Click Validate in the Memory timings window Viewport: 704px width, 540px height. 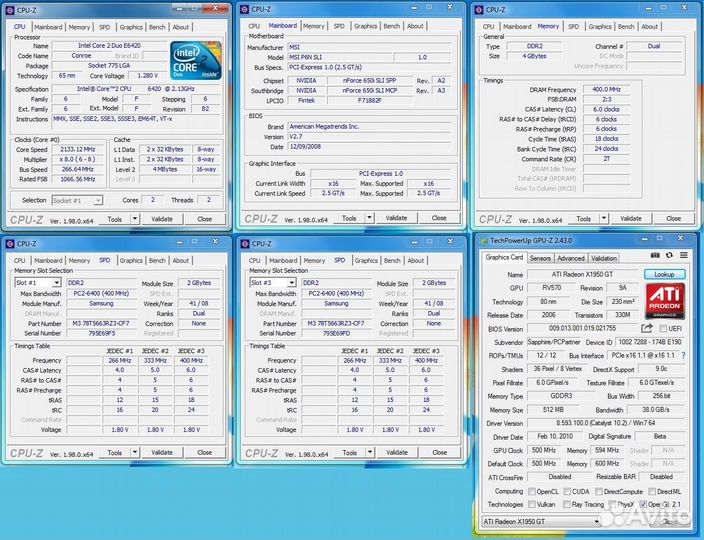631,219
